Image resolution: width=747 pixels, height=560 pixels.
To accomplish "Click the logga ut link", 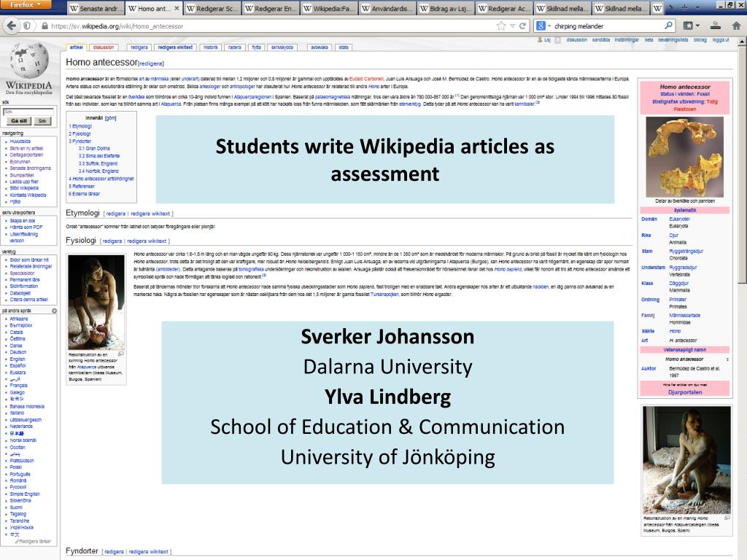I will coord(721,40).
